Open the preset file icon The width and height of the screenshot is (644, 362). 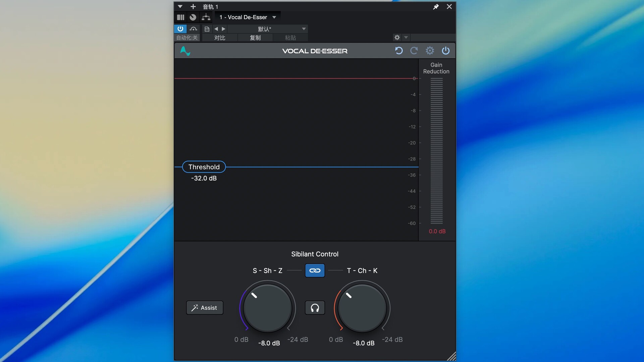[207, 29]
